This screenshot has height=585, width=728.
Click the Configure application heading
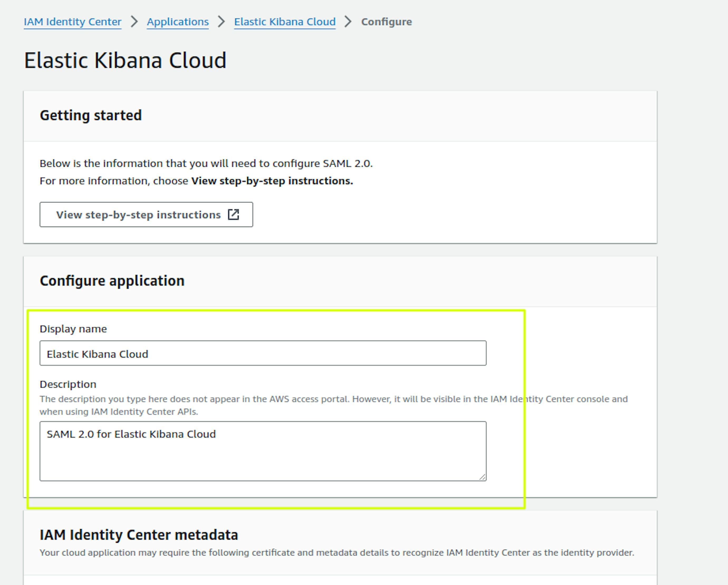(112, 281)
